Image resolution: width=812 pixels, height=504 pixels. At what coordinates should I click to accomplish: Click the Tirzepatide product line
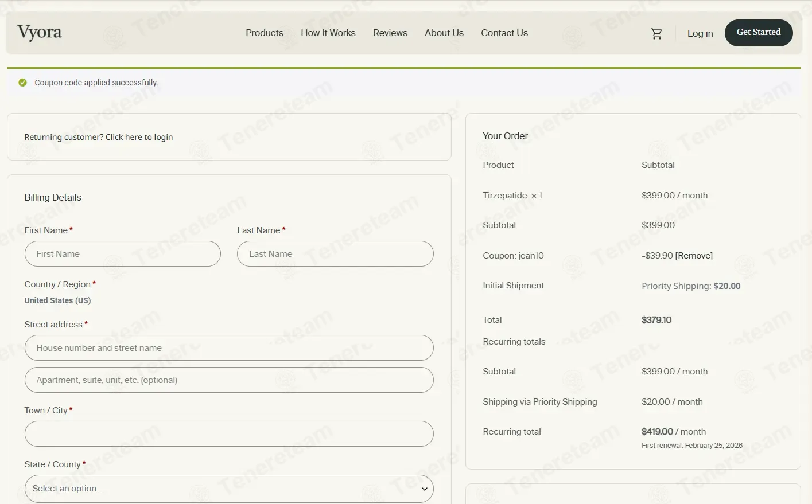click(512, 196)
